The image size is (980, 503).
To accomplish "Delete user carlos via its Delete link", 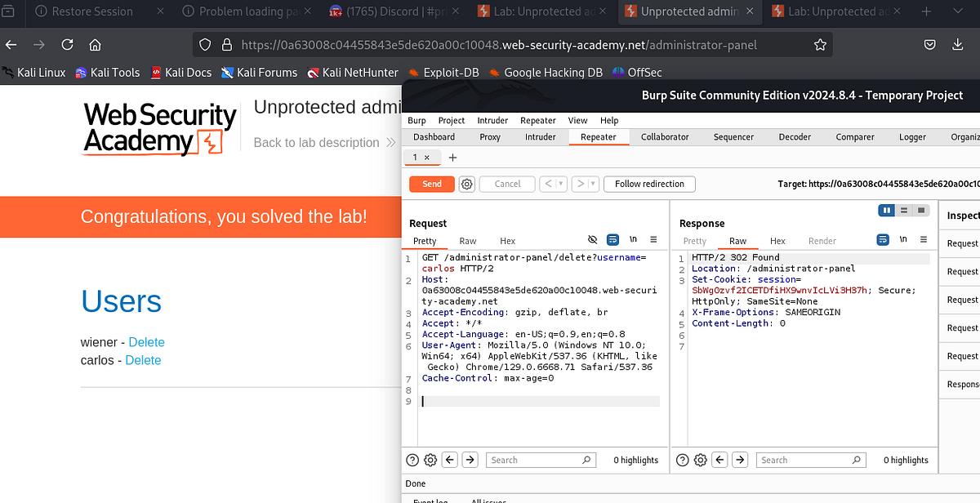I will pyautogui.click(x=143, y=360).
